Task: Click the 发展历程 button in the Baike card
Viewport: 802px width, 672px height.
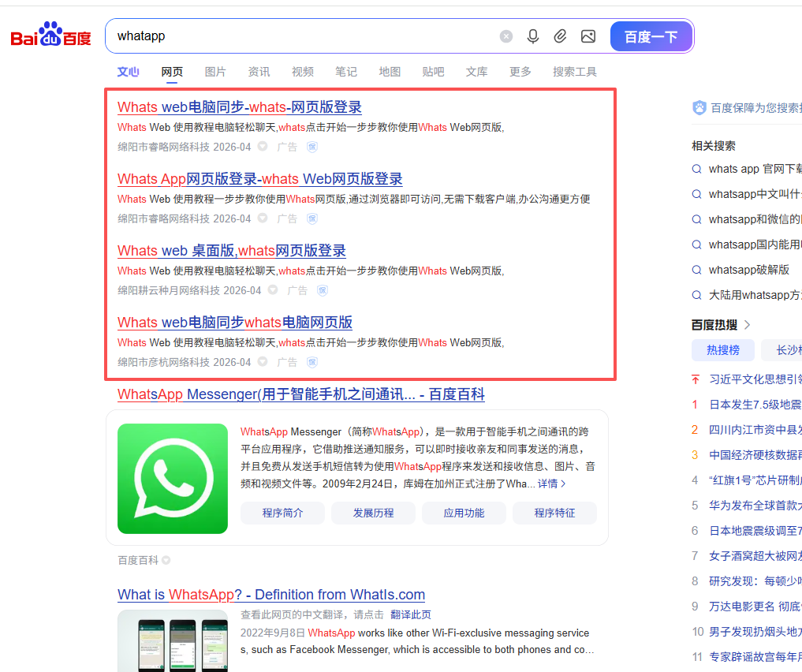Action: click(373, 513)
